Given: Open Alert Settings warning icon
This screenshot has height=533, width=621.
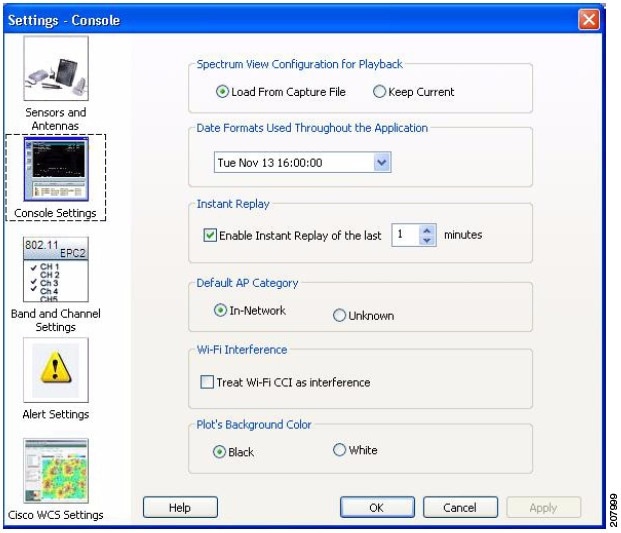Looking at the screenshot, I should [56, 370].
